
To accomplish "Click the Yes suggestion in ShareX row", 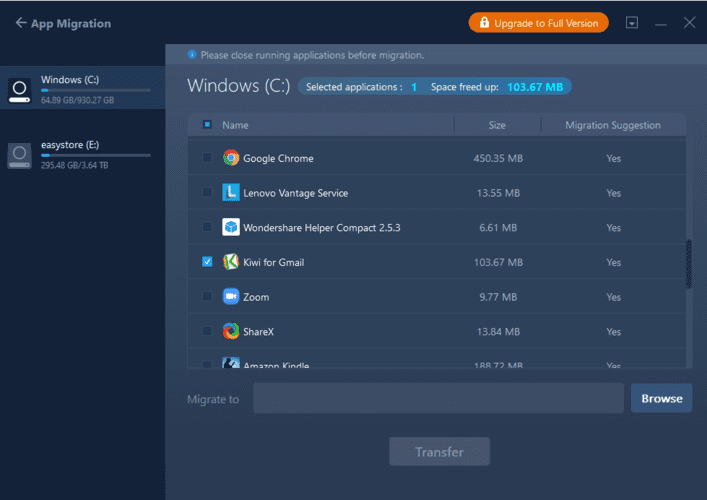I will coord(613,332).
